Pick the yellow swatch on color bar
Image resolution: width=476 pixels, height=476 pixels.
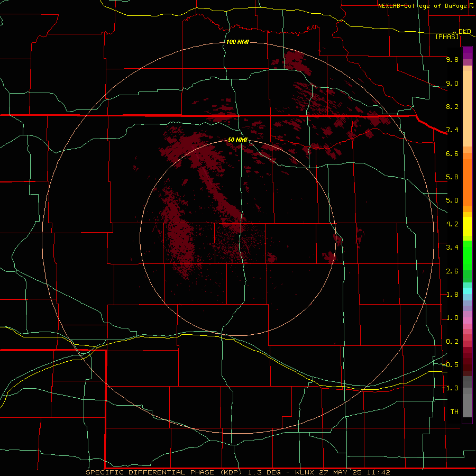(x=467, y=226)
